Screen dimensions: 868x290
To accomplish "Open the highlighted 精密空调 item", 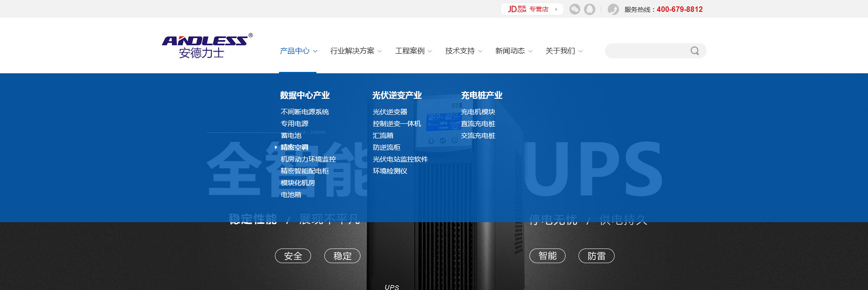I will pyautogui.click(x=294, y=148).
